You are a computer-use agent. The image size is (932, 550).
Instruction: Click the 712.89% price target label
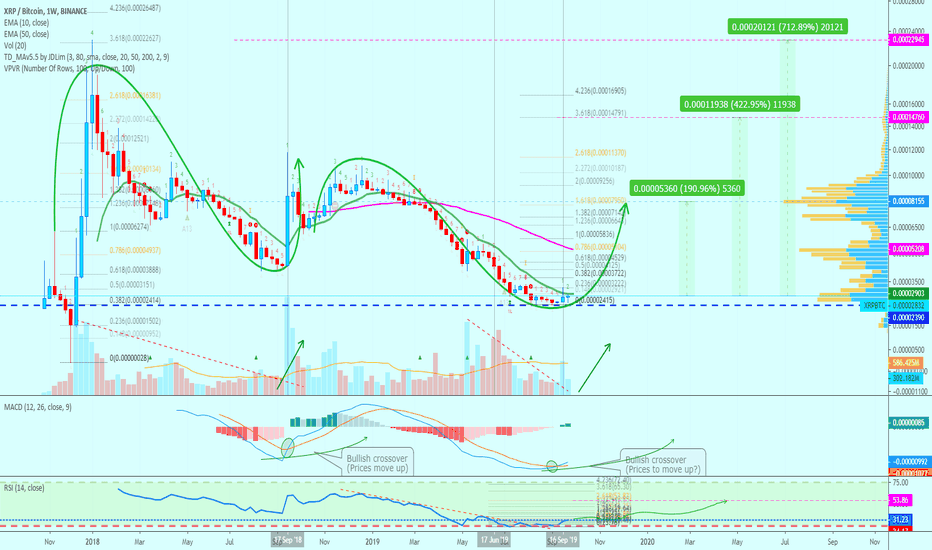(x=787, y=27)
